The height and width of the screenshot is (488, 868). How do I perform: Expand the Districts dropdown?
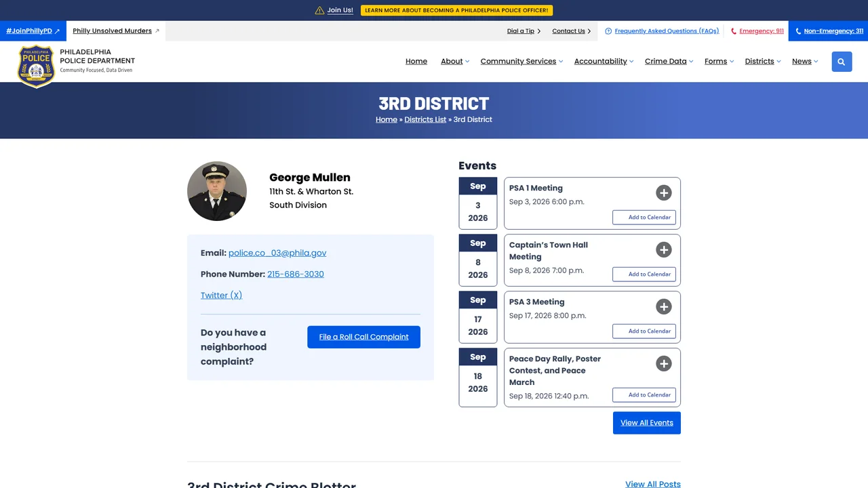[x=763, y=61]
